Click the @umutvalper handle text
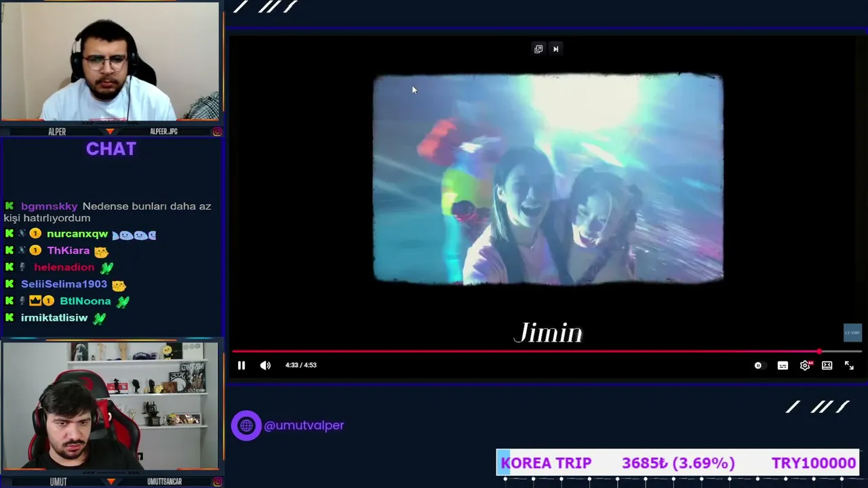The width and height of the screenshot is (868, 488). pos(304,426)
